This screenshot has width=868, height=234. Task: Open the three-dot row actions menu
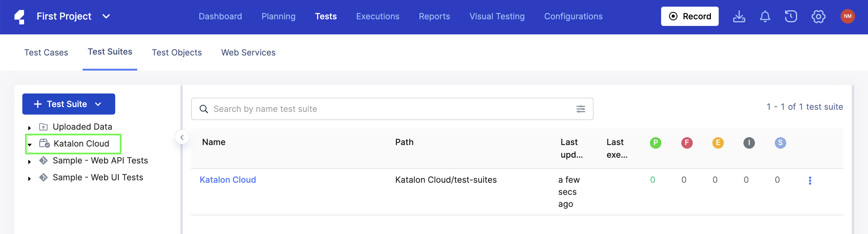[810, 180]
